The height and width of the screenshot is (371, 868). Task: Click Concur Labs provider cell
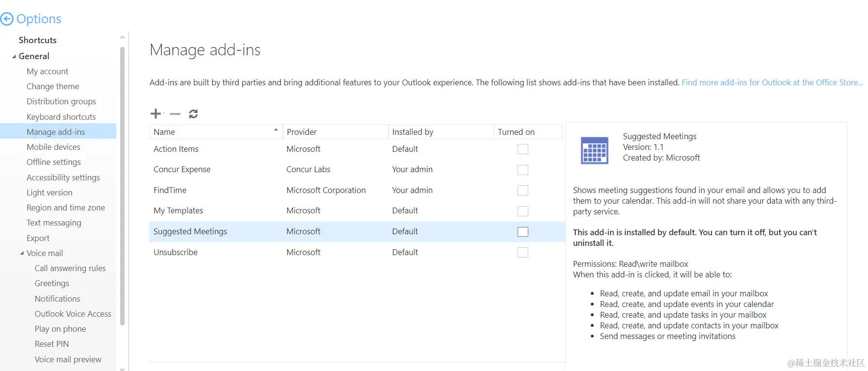click(308, 170)
